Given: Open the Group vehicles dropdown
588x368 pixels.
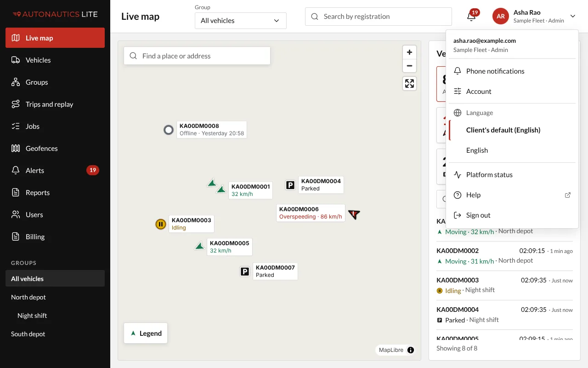Looking at the screenshot, I should [241, 21].
